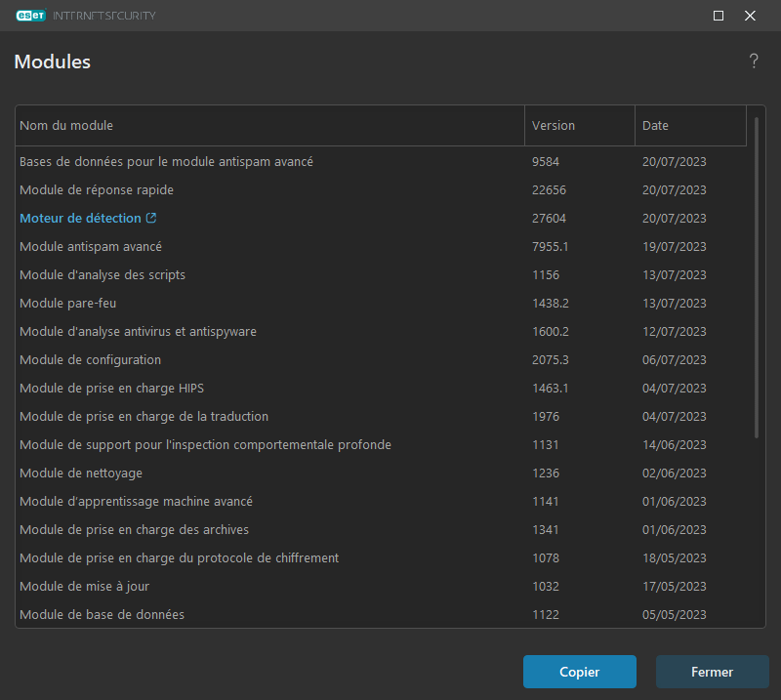Select Module de prise en charge du protocole de chiffrement
Screen dimensions: 781x700
[x=381, y=558]
